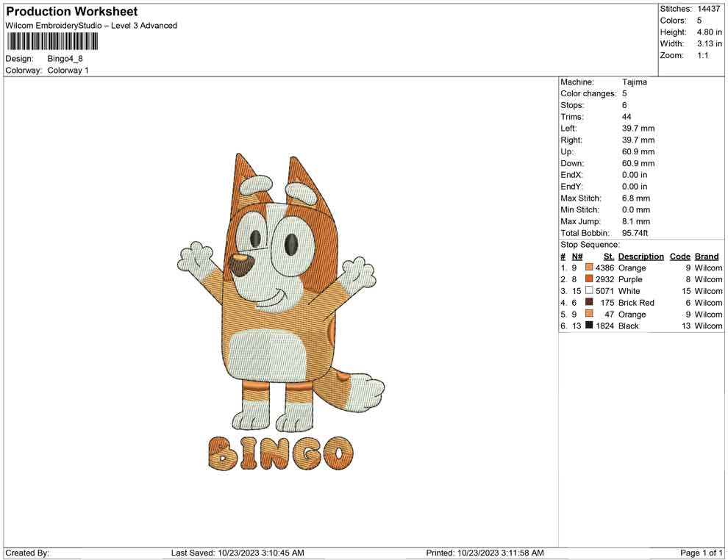Click the Brick Red swatch in row 4
The height and width of the screenshot is (560, 728).
pos(589,302)
